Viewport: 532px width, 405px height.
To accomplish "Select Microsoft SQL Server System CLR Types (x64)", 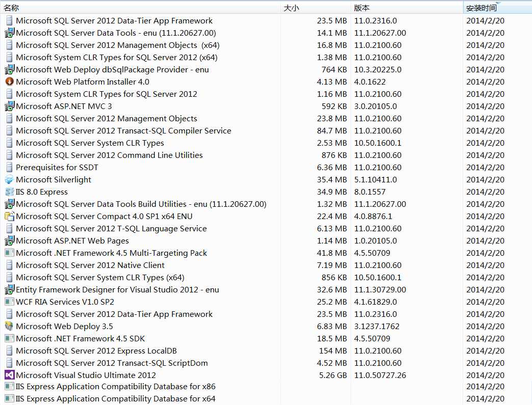I will tap(100, 277).
